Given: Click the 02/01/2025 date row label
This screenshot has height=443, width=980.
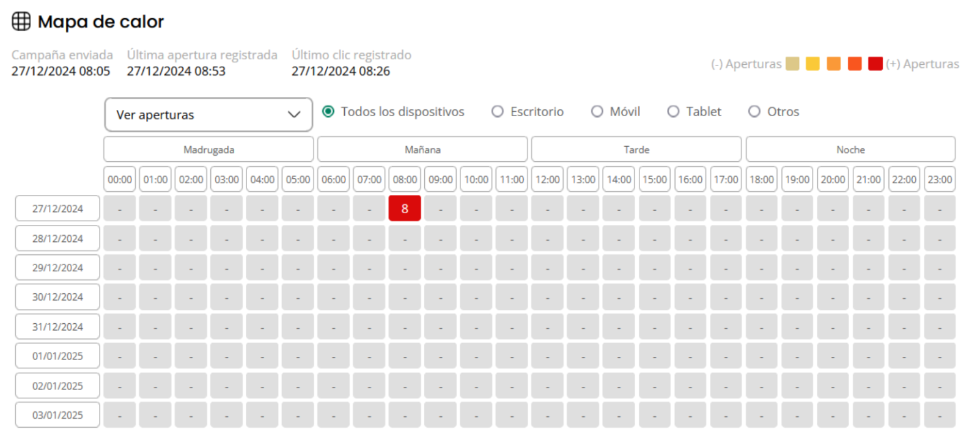Looking at the screenshot, I should click(57, 386).
